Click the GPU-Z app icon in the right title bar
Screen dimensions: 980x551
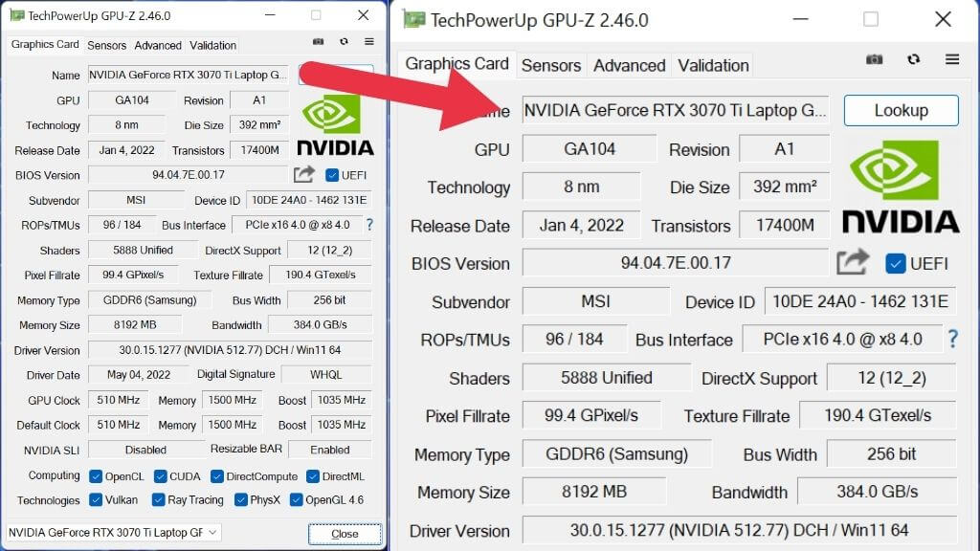point(413,19)
